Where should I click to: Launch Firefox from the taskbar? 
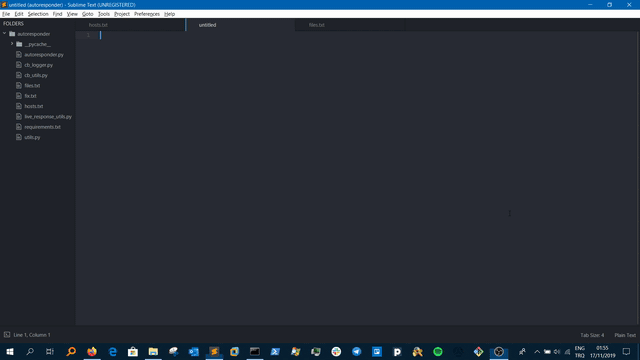coord(92,351)
